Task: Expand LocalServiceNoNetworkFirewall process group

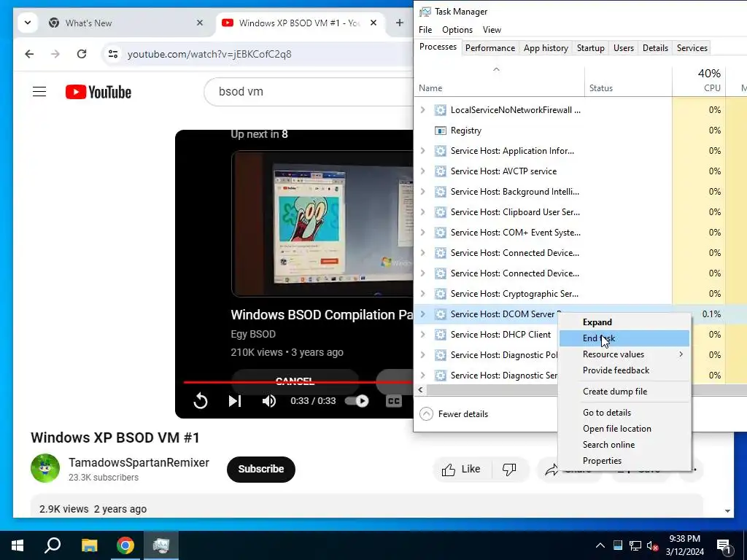Action: tap(422, 110)
